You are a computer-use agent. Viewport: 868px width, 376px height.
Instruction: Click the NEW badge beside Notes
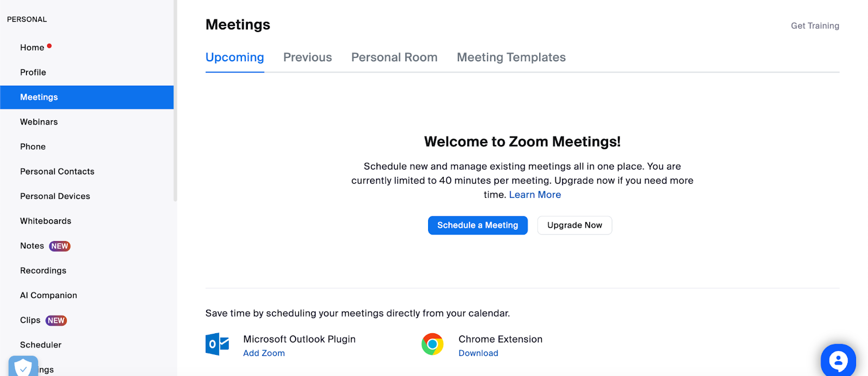coord(60,246)
